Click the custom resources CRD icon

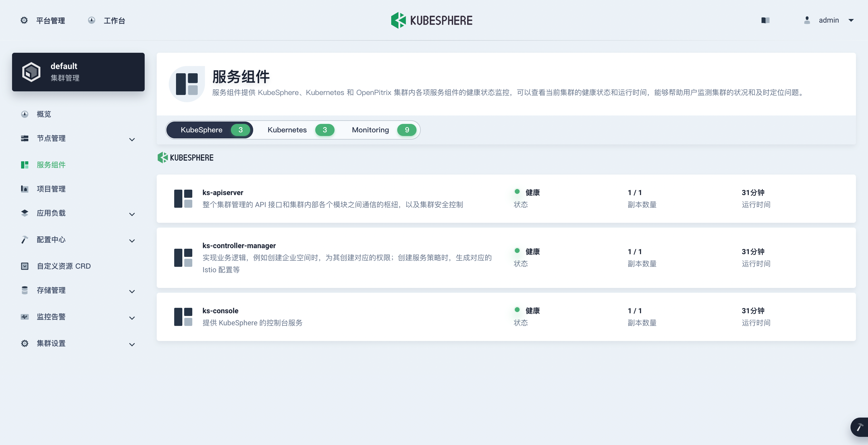tap(25, 266)
